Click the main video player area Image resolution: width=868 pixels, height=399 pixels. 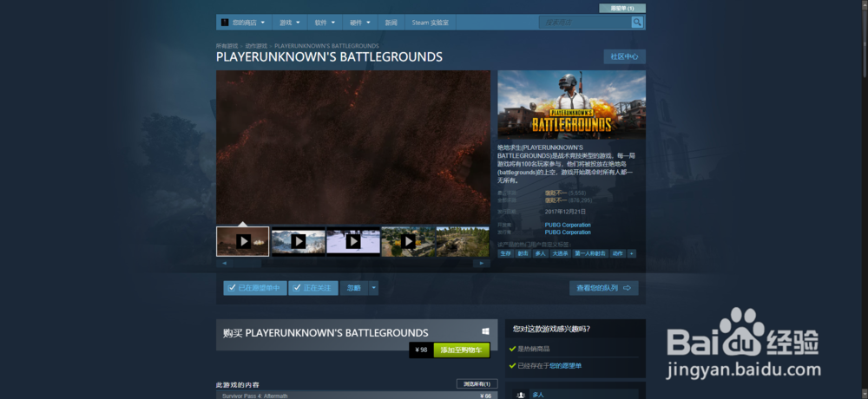[x=353, y=147]
